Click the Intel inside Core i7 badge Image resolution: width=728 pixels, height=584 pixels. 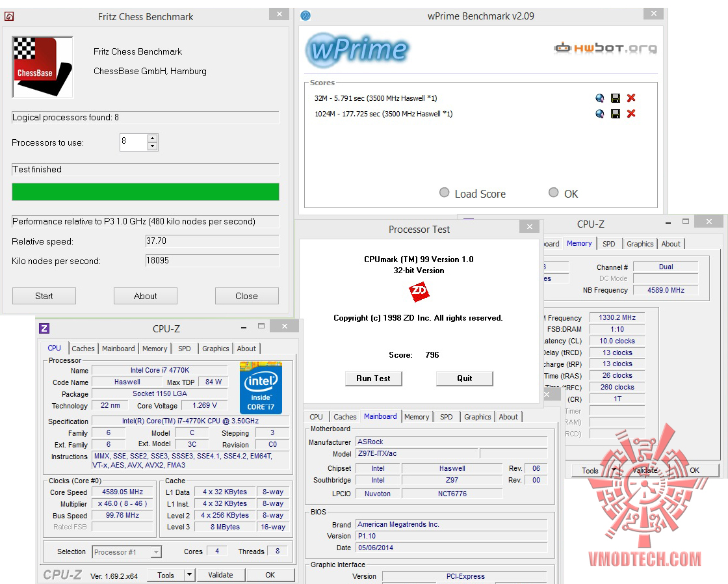[x=261, y=388]
